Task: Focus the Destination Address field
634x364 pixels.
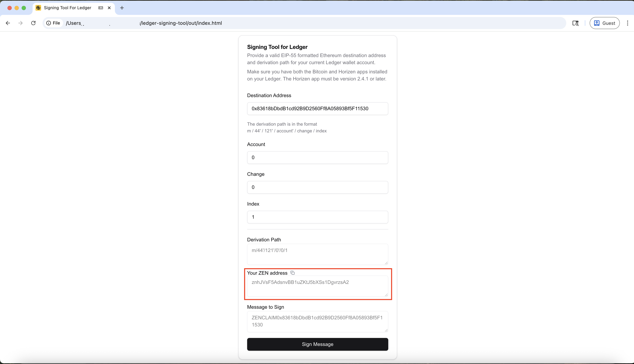Action: [x=317, y=108]
